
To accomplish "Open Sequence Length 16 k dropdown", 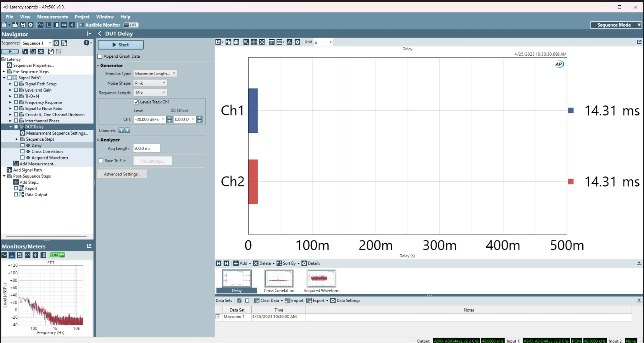I will point(150,93).
